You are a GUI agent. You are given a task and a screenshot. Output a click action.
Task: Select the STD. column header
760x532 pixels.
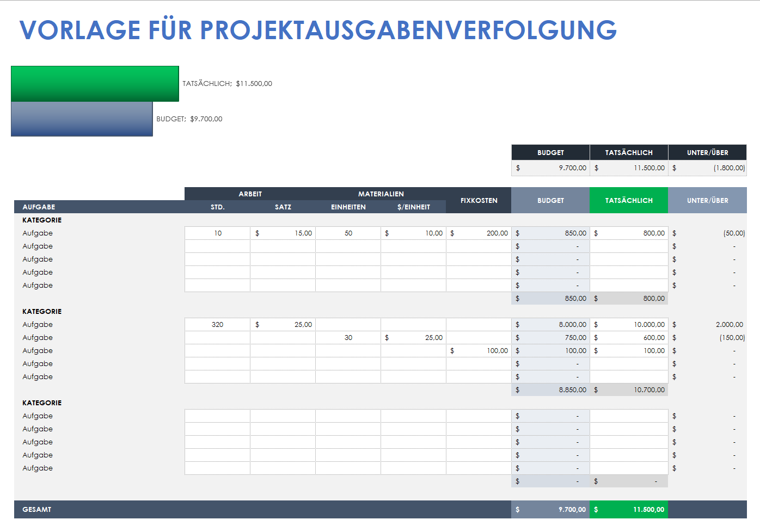pyautogui.click(x=217, y=207)
